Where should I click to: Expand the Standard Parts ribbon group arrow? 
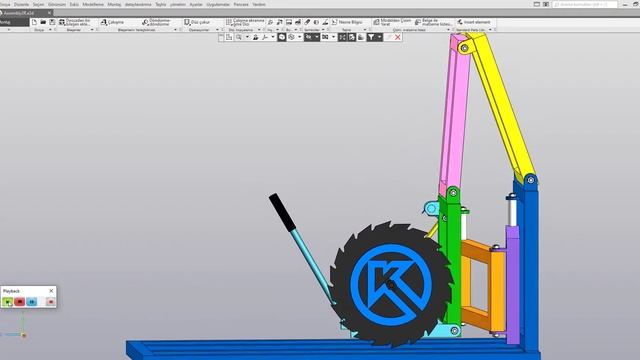click(x=490, y=30)
